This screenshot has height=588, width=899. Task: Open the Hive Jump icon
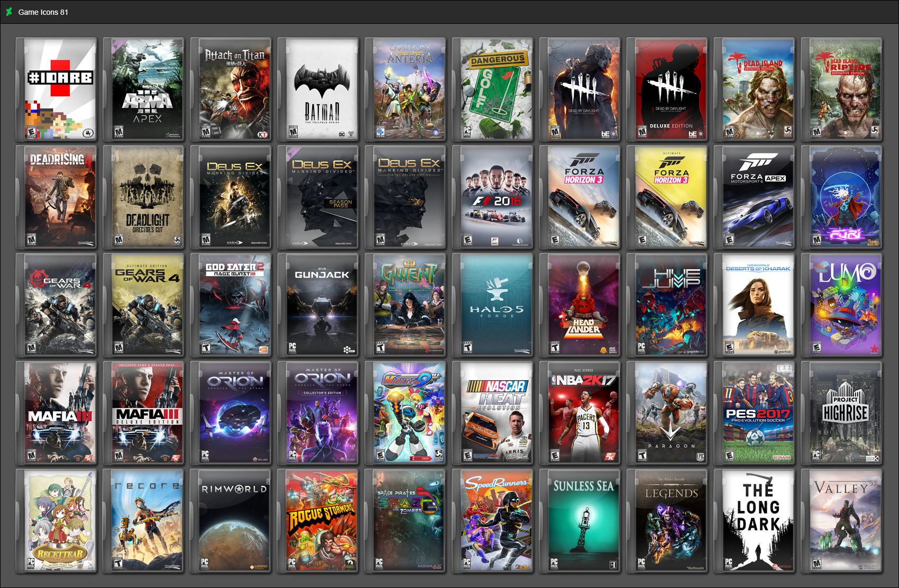(x=667, y=306)
